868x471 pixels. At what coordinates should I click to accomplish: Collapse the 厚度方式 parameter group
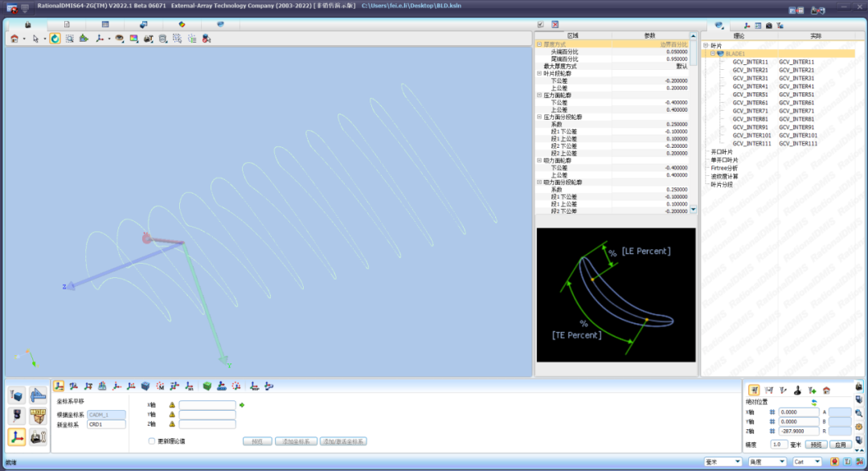point(539,44)
